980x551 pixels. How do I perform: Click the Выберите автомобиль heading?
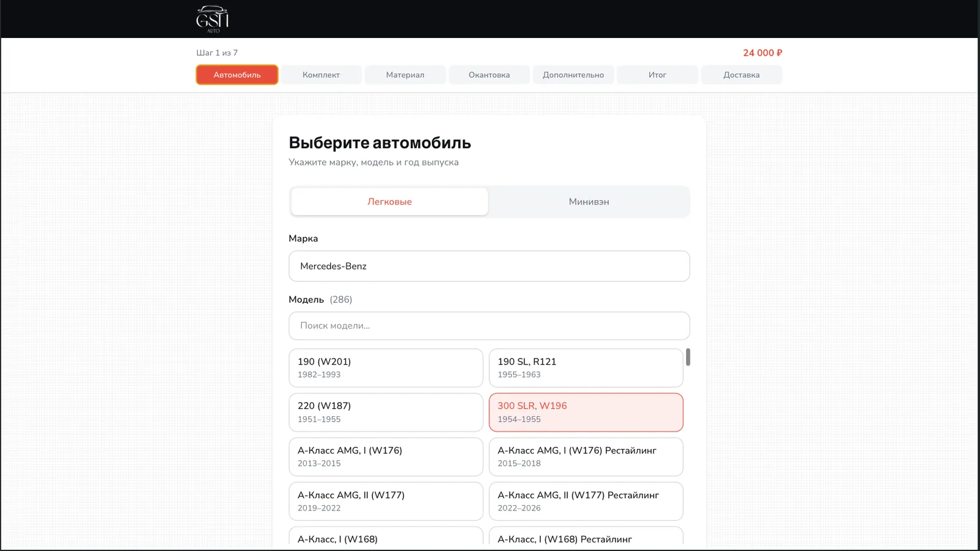click(380, 143)
